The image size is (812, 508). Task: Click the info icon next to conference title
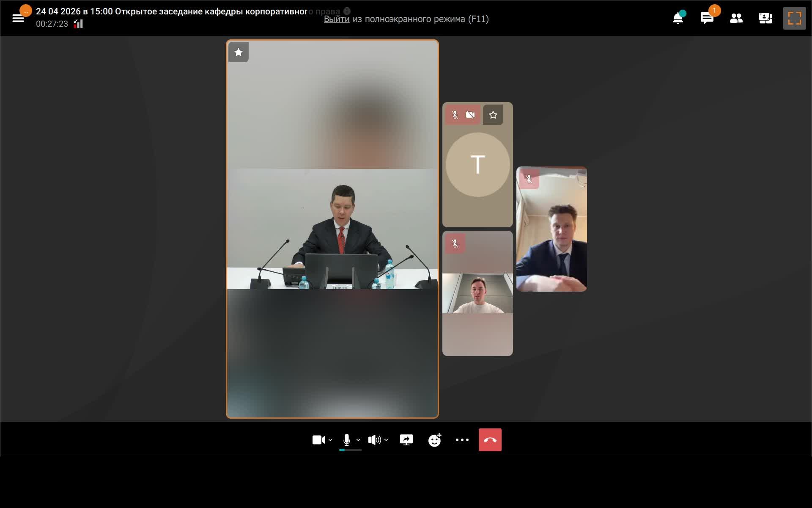pyautogui.click(x=347, y=11)
